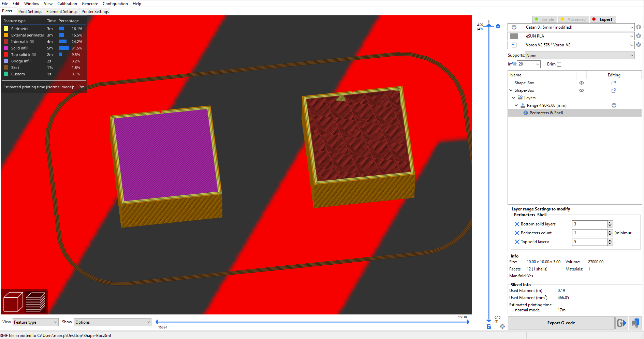Switch to Filament Settings tab
The image size is (644, 339).
point(62,12)
